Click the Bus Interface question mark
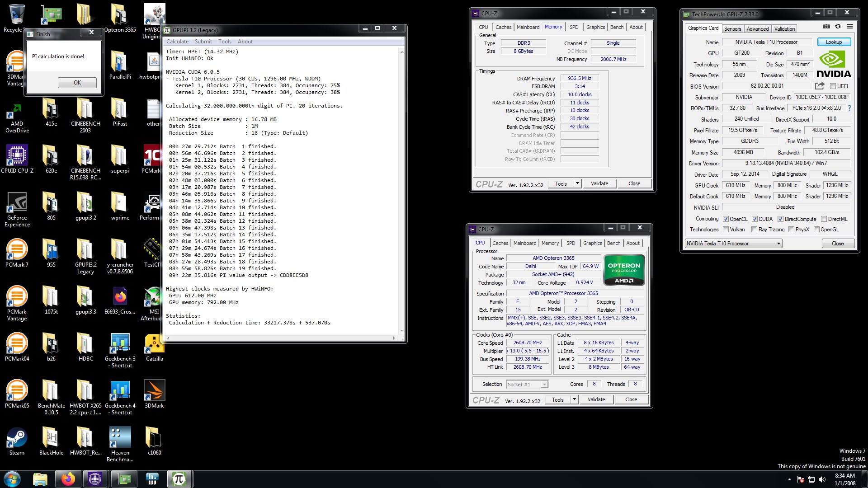868x488 pixels. tap(849, 108)
